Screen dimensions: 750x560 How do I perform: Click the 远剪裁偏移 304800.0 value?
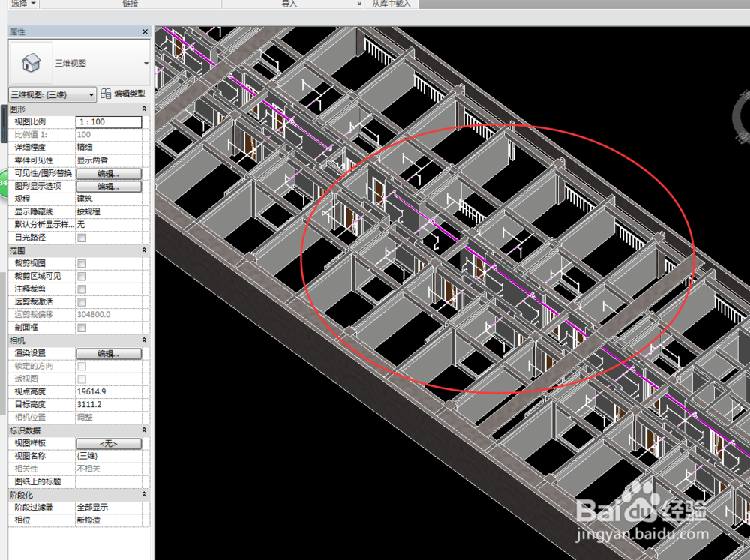click(x=109, y=315)
